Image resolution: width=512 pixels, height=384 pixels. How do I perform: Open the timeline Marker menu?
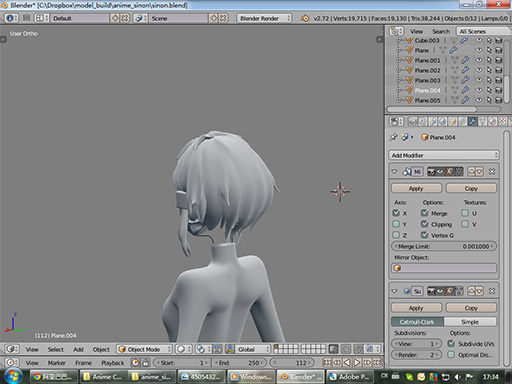click(x=56, y=362)
